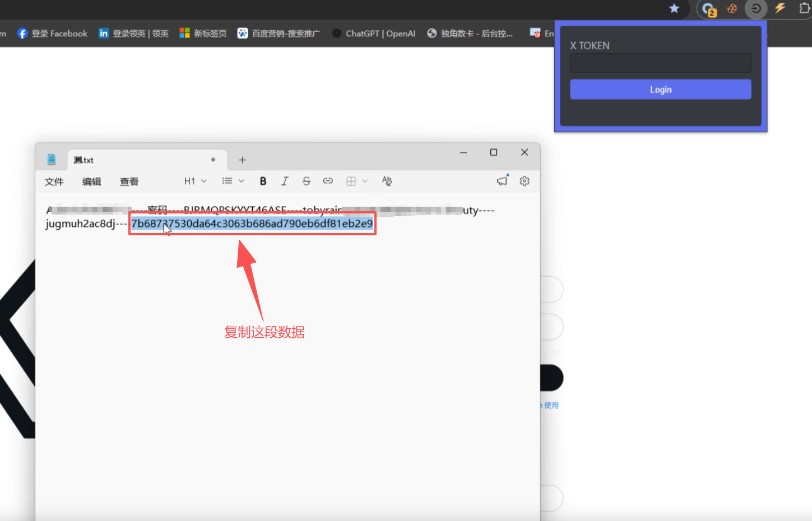Viewport: 812px width, 521px height.
Task: Open the 百度营销-搜索推广 bookmark
Action: [x=279, y=34]
